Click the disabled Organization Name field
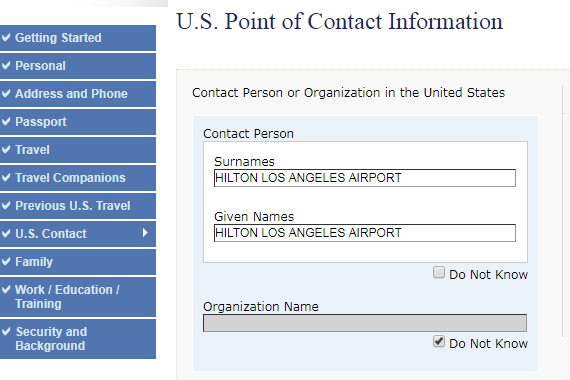Viewport: 570px width, 380px height. coord(365,323)
